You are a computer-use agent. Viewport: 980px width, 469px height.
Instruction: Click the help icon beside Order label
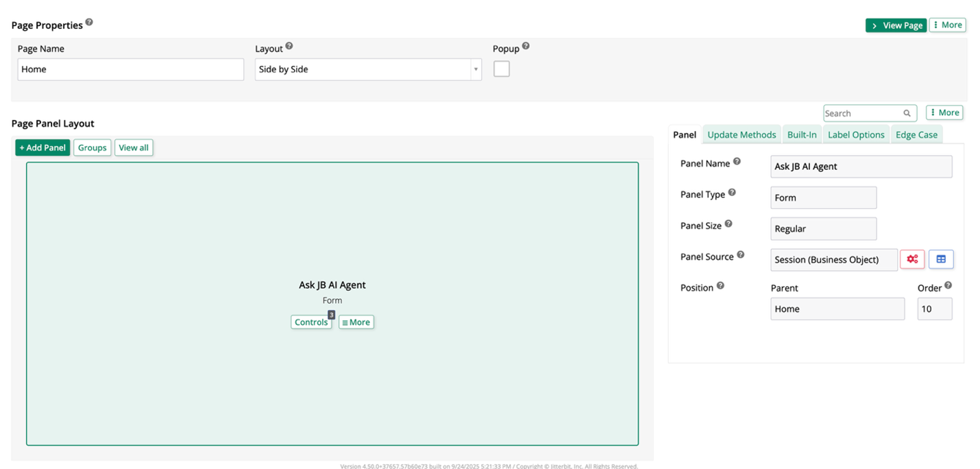[x=948, y=286]
